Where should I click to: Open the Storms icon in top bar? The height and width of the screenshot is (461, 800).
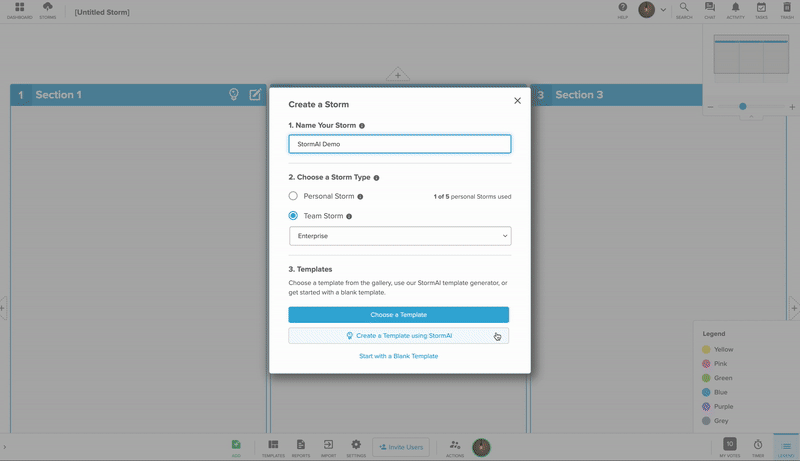[x=48, y=10]
